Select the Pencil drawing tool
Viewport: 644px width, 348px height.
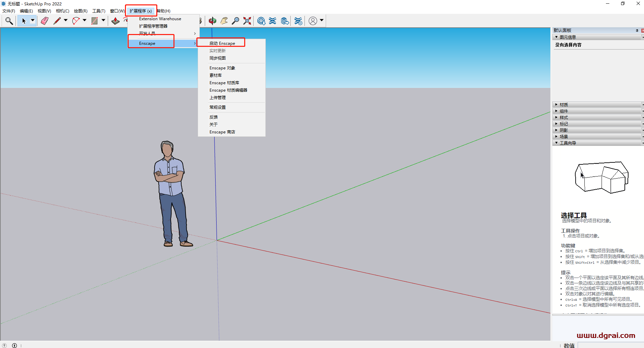point(57,21)
